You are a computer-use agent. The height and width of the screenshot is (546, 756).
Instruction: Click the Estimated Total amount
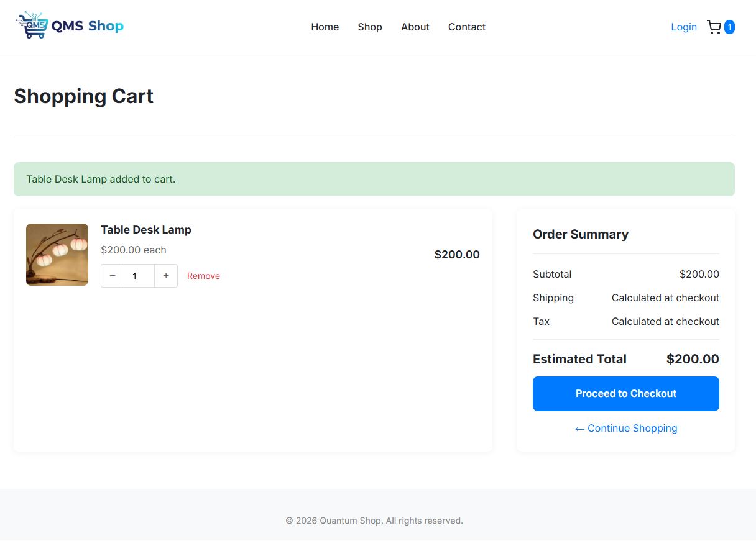coord(692,359)
